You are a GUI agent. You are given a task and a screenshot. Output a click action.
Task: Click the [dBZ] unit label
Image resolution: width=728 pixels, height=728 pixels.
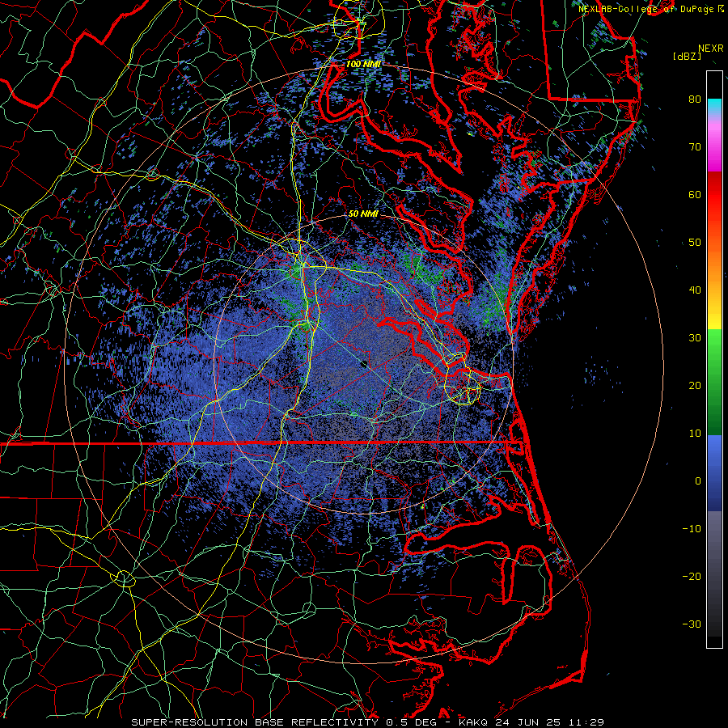point(687,56)
